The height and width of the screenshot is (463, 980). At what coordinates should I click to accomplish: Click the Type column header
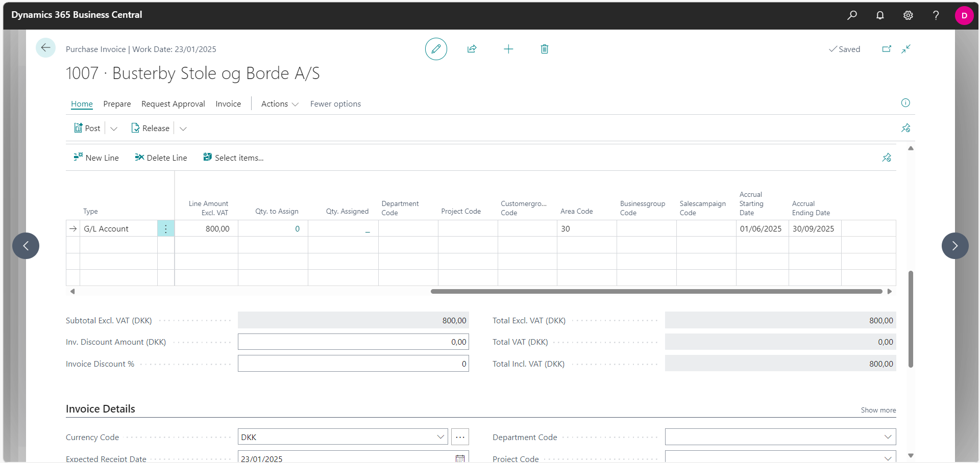(90, 211)
